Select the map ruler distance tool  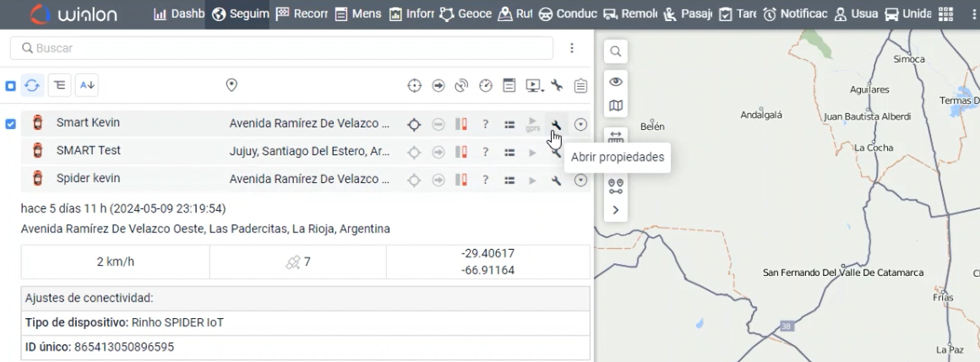tap(616, 136)
